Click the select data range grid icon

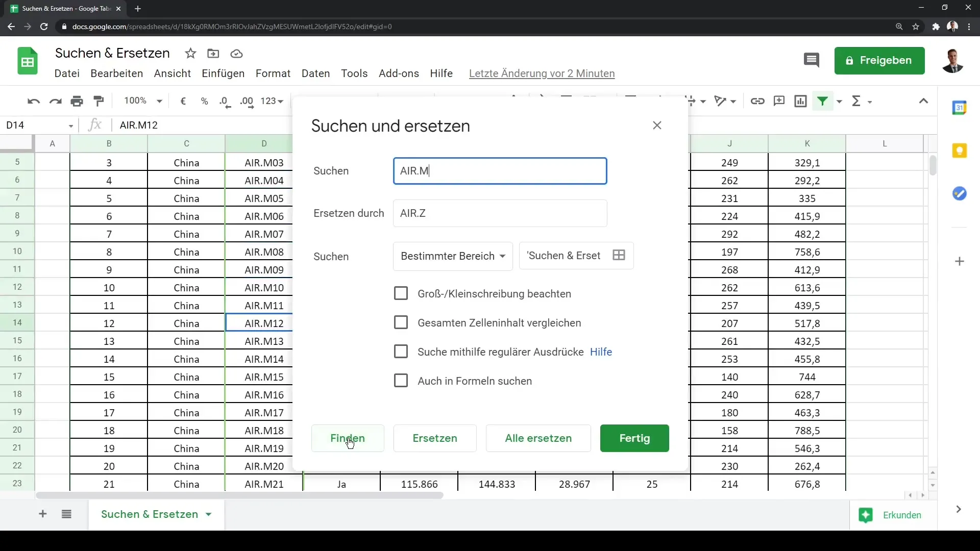pos(619,255)
